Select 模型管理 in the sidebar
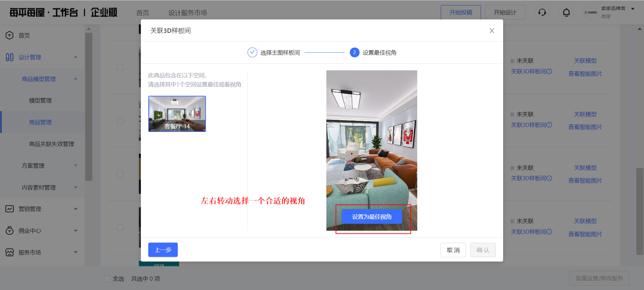 40,100
